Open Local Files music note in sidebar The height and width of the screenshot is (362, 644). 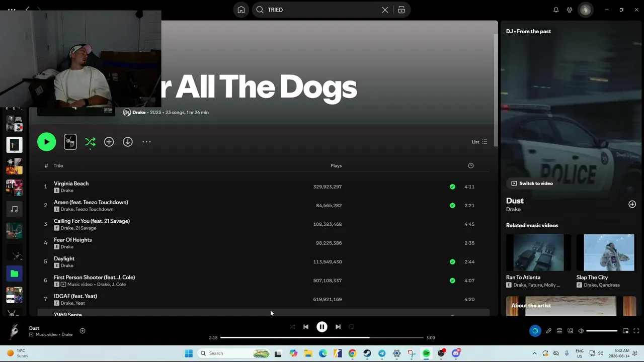(14, 209)
